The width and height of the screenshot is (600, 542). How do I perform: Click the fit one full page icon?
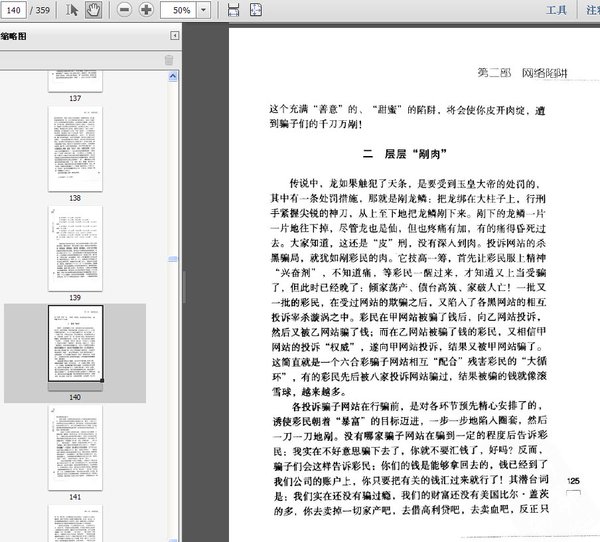tap(256, 10)
